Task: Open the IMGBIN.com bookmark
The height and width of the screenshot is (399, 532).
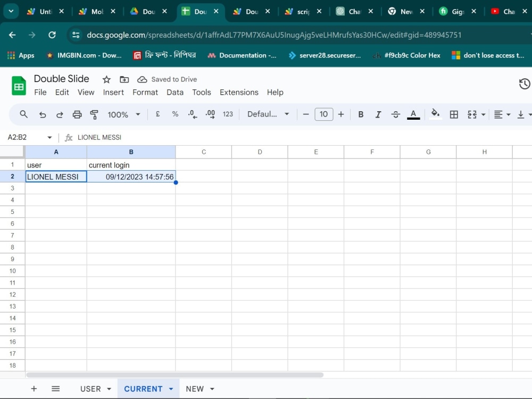Action: point(84,55)
